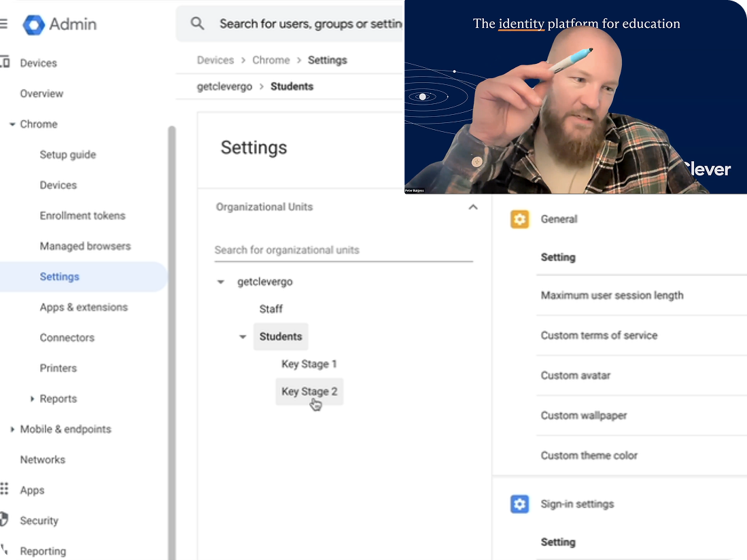Open Connectors in sidebar
The width and height of the screenshot is (747, 560).
pyautogui.click(x=67, y=338)
